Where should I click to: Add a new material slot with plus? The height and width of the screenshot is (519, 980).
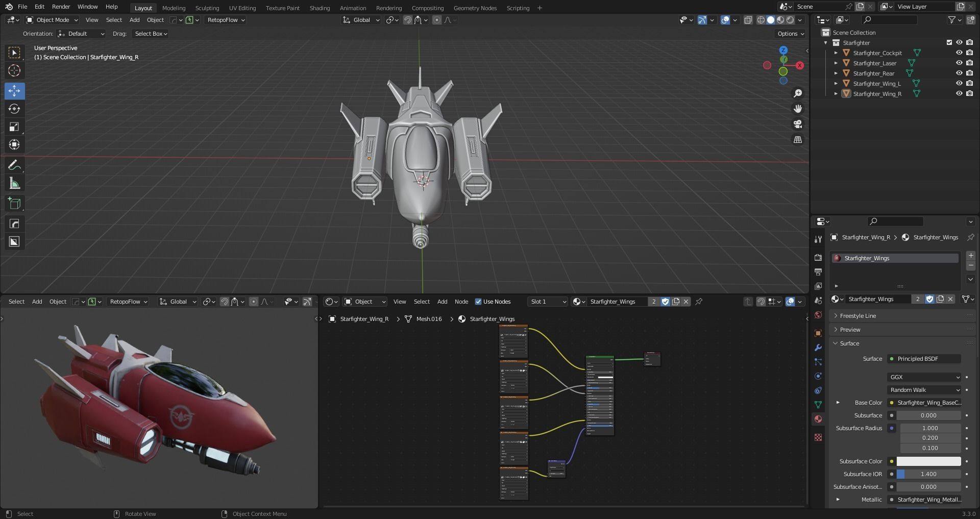971,256
